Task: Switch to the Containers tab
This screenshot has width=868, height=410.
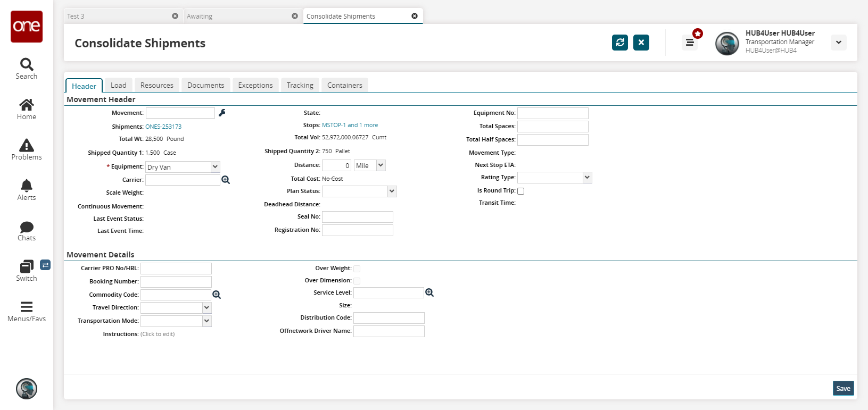Action: [344, 85]
